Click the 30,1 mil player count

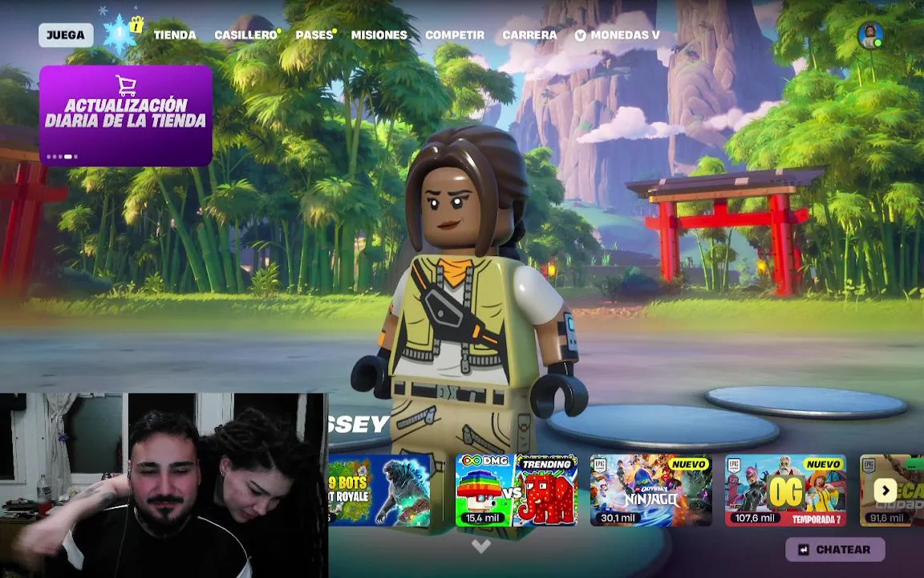618,518
